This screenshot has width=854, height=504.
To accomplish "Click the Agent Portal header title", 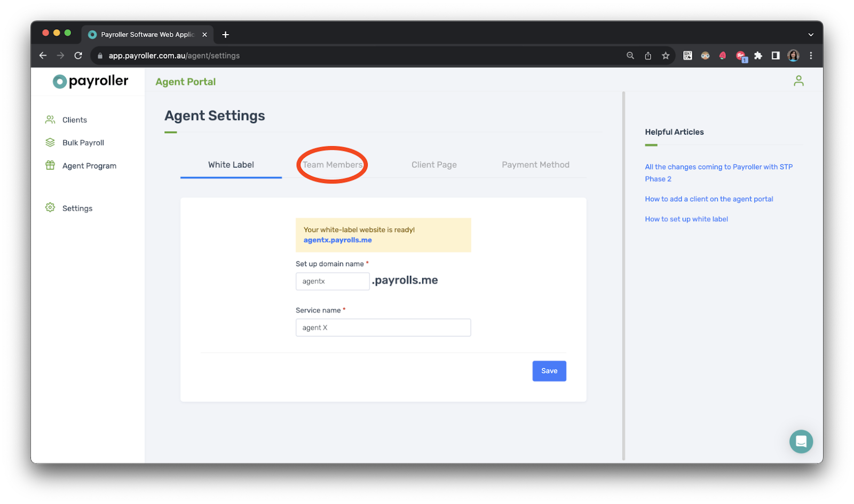I will [186, 82].
